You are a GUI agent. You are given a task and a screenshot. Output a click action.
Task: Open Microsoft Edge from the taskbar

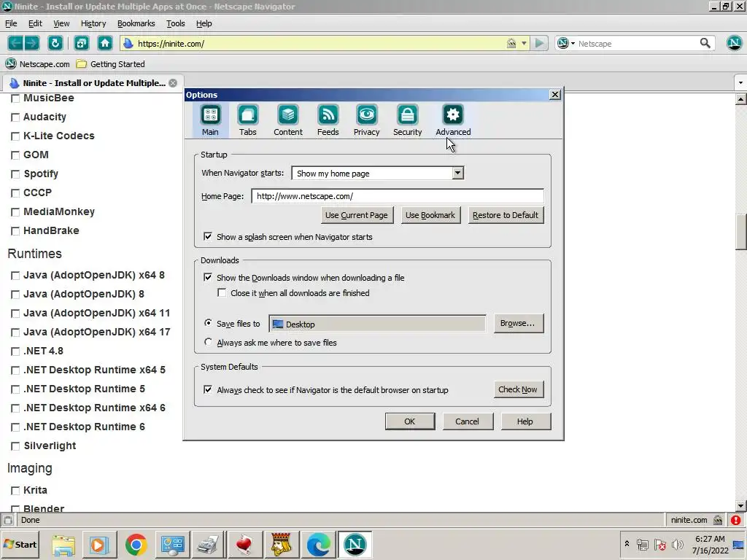[x=318, y=544]
